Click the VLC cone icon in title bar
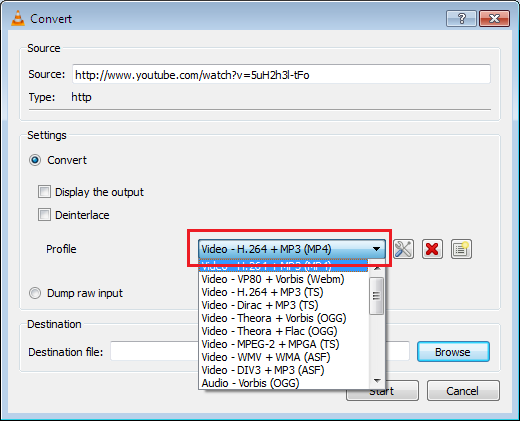The image size is (520, 421). pyautogui.click(x=18, y=18)
